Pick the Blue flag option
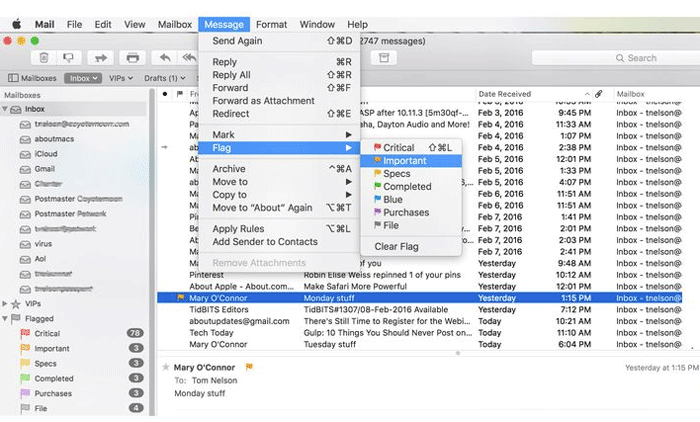This screenshot has height=422, width=700. pyautogui.click(x=411, y=200)
